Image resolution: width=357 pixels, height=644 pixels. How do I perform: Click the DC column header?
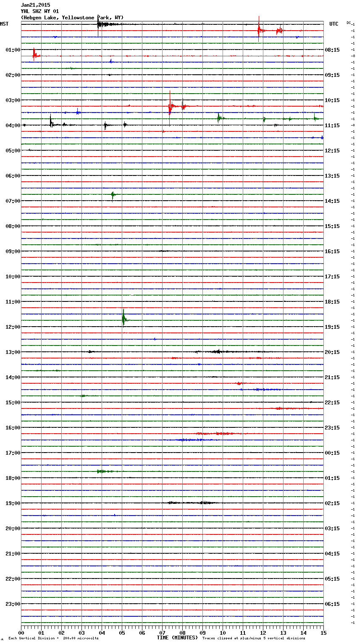coord(349,23)
